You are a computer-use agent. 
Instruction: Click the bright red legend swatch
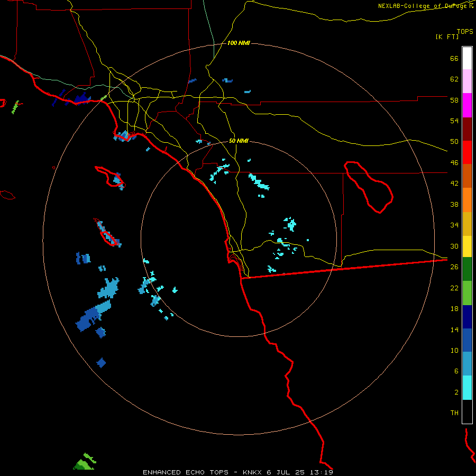coord(467,152)
